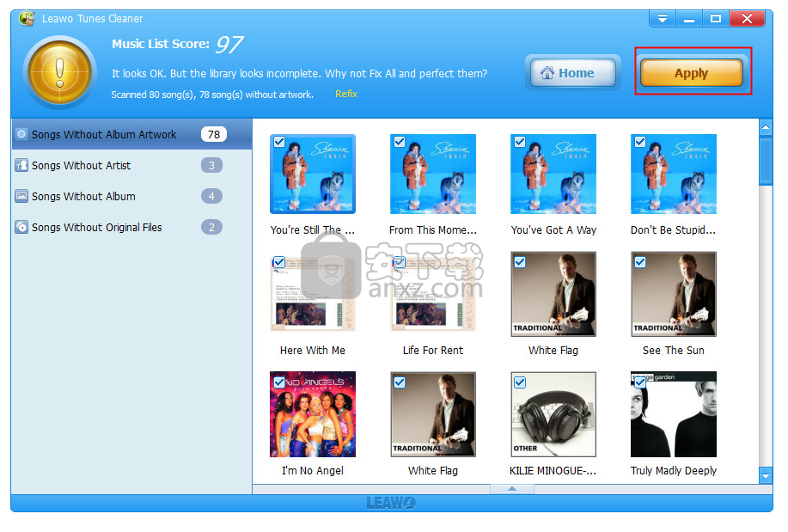Select Here With Me artwork thumbnail
The width and height of the screenshot is (788, 532).
[313, 294]
